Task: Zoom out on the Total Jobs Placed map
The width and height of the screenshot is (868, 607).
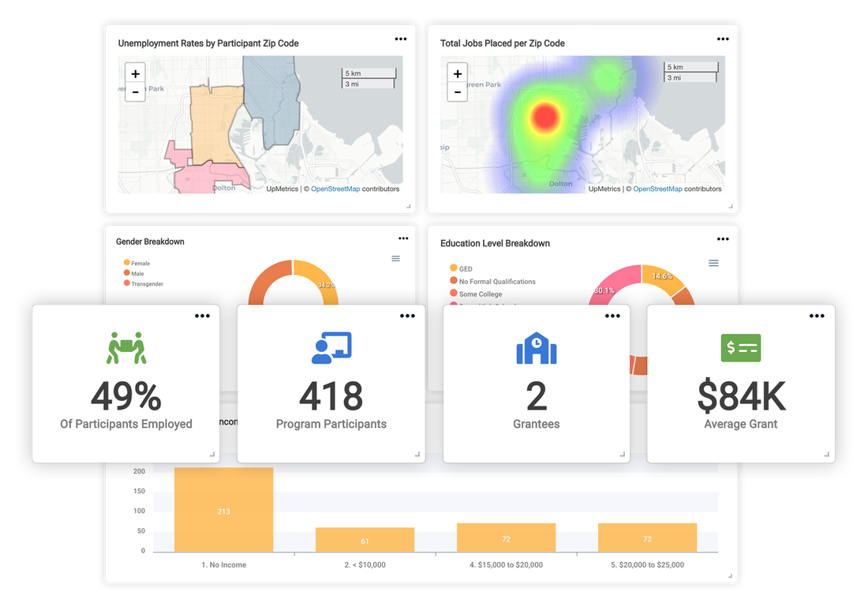Action: tap(457, 92)
